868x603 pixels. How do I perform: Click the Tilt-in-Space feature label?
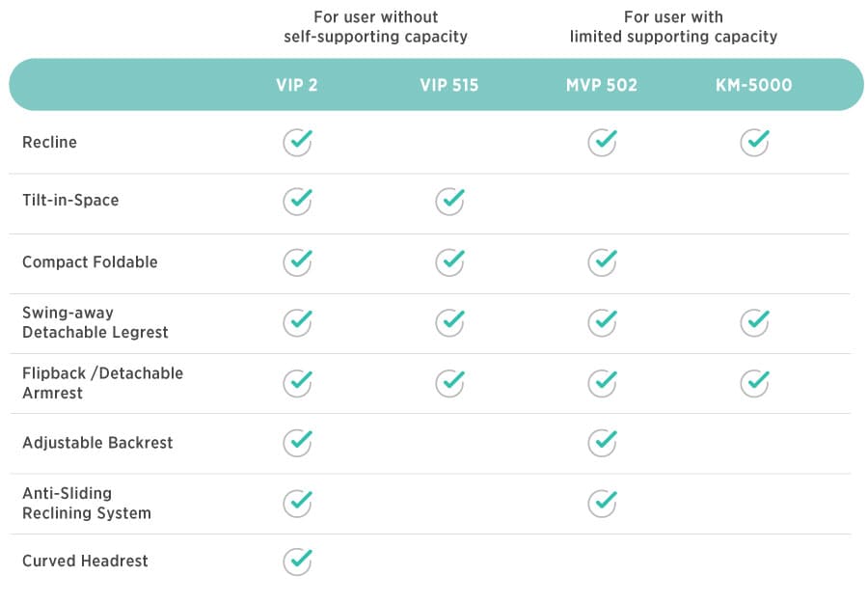point(70,201)
